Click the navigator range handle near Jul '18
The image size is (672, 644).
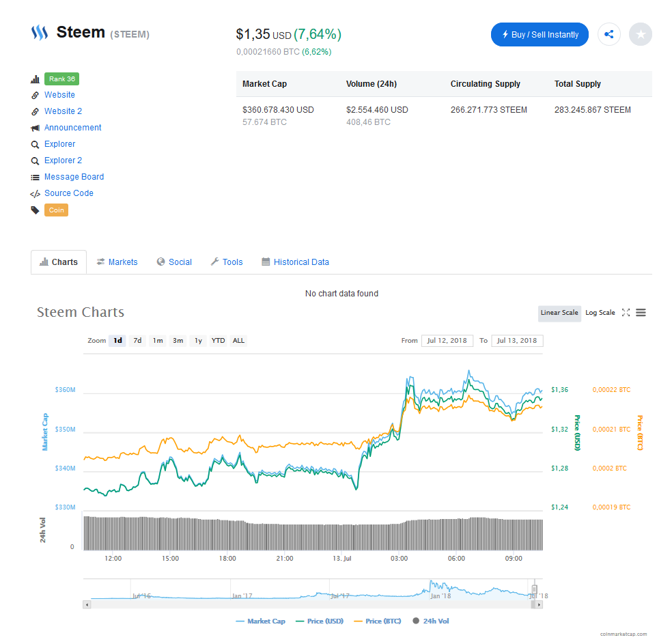(535, 589)
